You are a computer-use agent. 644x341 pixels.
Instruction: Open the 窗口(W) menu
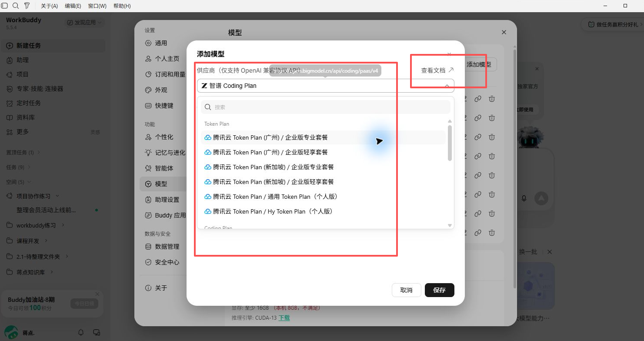97,6
